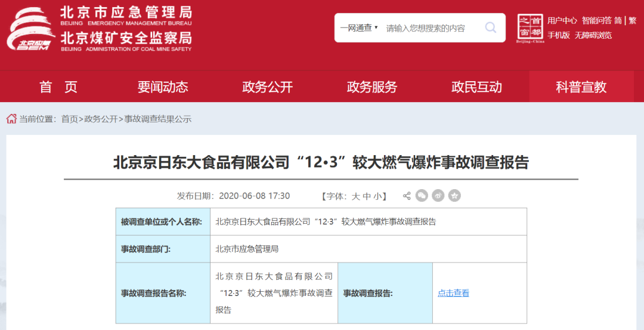Click the publish date 2020-06-08 17:30
644x330 pixels.
click(x=255, y=196)
